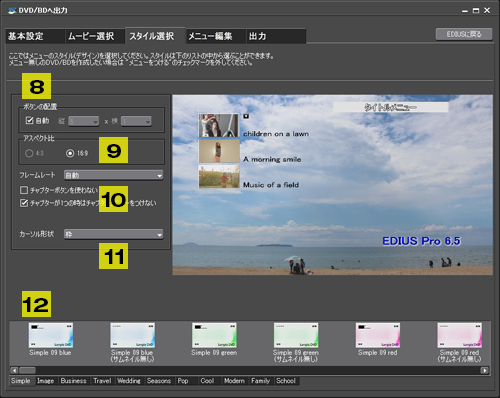This screenshot has height=398, width=500.
Task: Expand the カーソル形状 dropdown
Action: (x=114, y=234)
